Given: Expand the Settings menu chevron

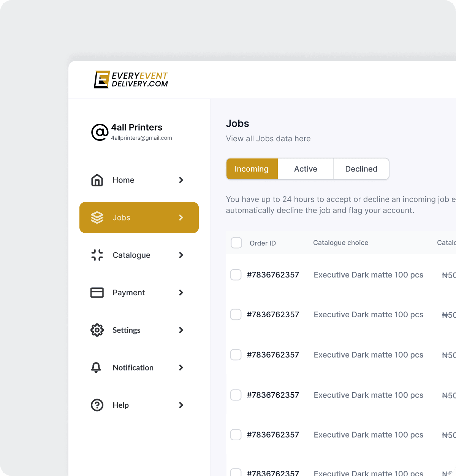Looking at the screenshot, I should (x=181, y=330).
